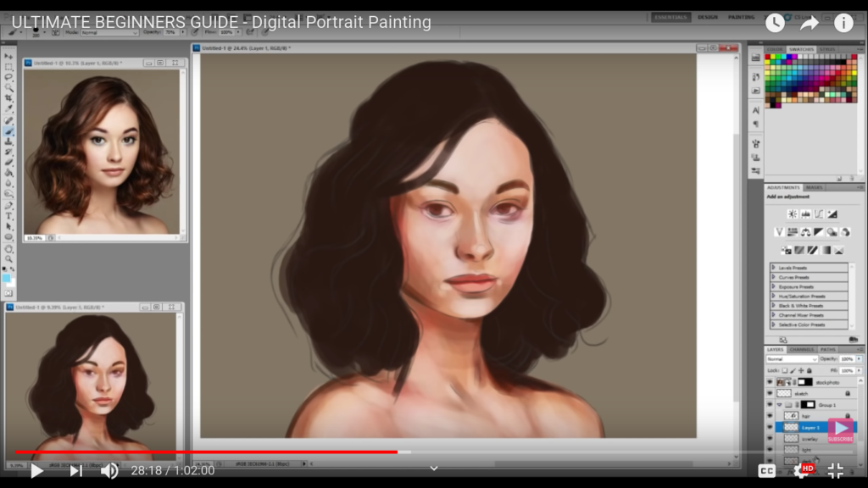This screenshot has height=488, width=868.
Task: Toggle visibility of the hair layer
Action: tap(770, 416)
